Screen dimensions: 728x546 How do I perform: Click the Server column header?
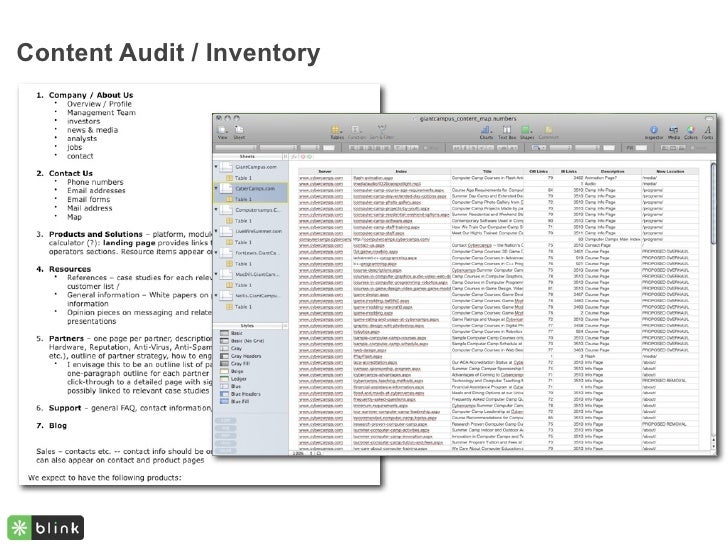tap(325, 171)
